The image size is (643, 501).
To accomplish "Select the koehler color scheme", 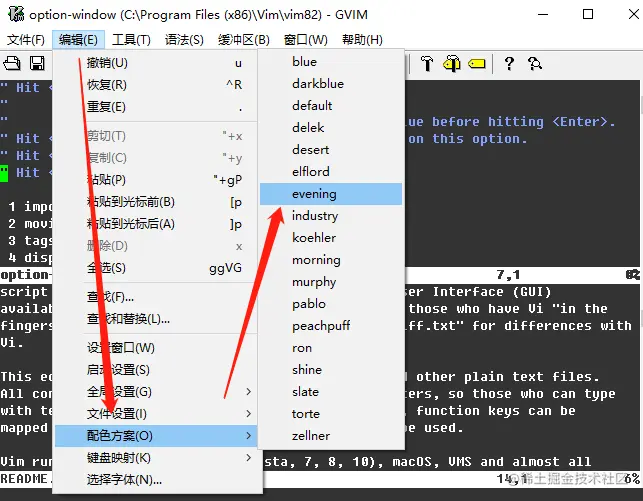I will click(x=331, y=238).
